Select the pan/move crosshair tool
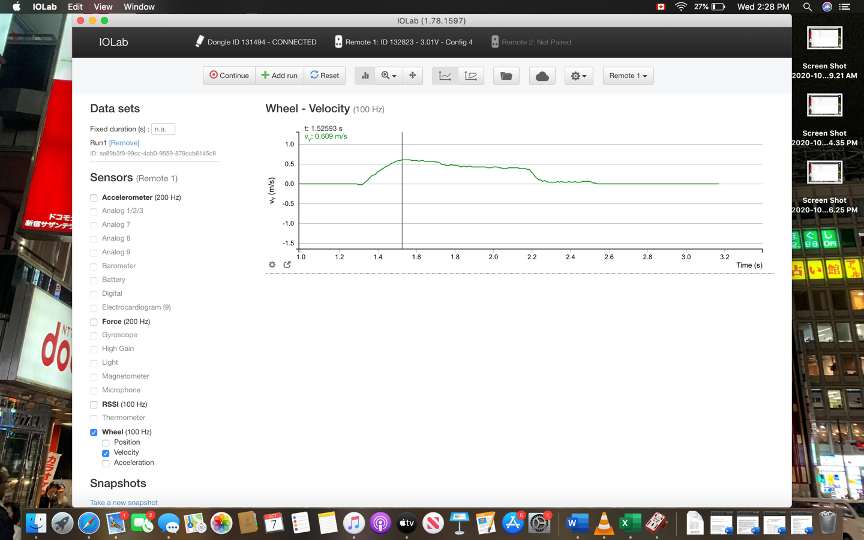 [413, 75]
